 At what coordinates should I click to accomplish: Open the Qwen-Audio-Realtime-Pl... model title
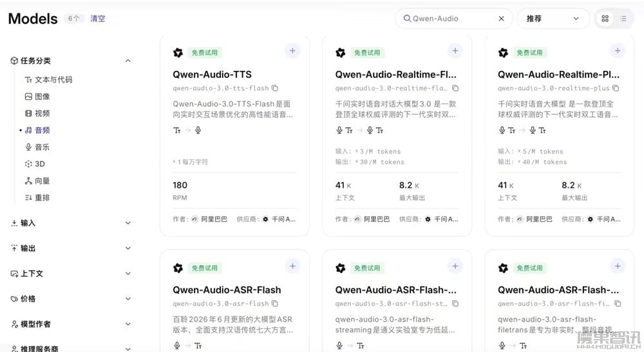[x=558, y=74]
